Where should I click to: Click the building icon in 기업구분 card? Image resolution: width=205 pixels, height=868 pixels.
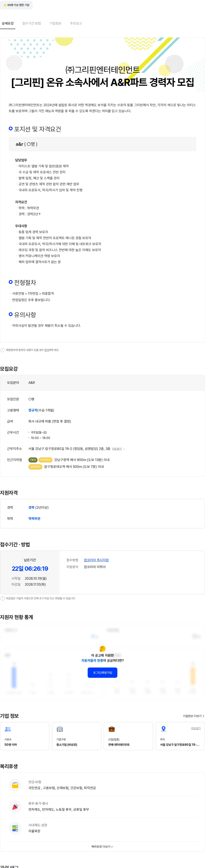pos(60,729)
